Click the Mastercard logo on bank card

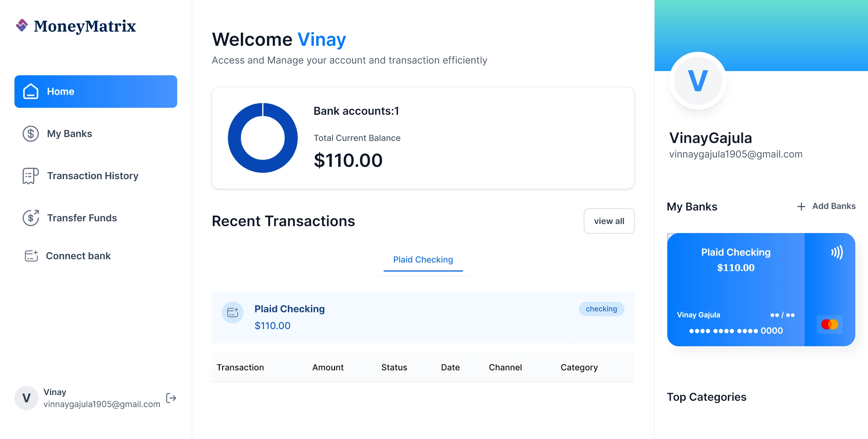click(x=829, y=325)
